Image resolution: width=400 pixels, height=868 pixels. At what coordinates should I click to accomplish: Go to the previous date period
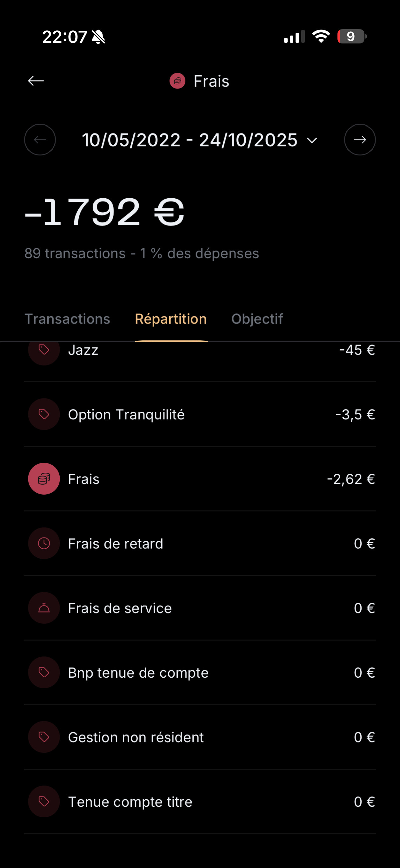click(x=40, y=140)
